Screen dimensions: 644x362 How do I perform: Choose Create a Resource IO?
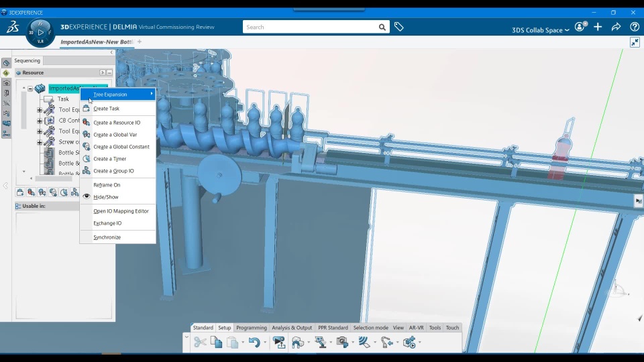(117, 122)
